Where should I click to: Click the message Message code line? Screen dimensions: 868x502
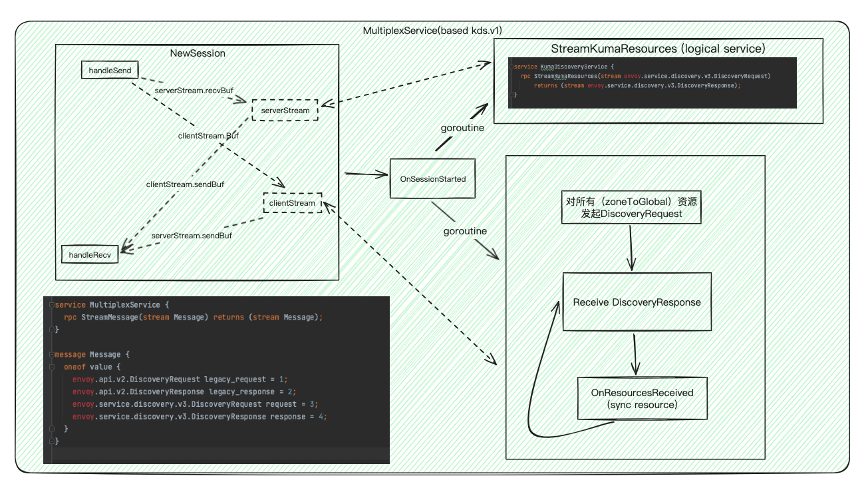pos(92,354)
